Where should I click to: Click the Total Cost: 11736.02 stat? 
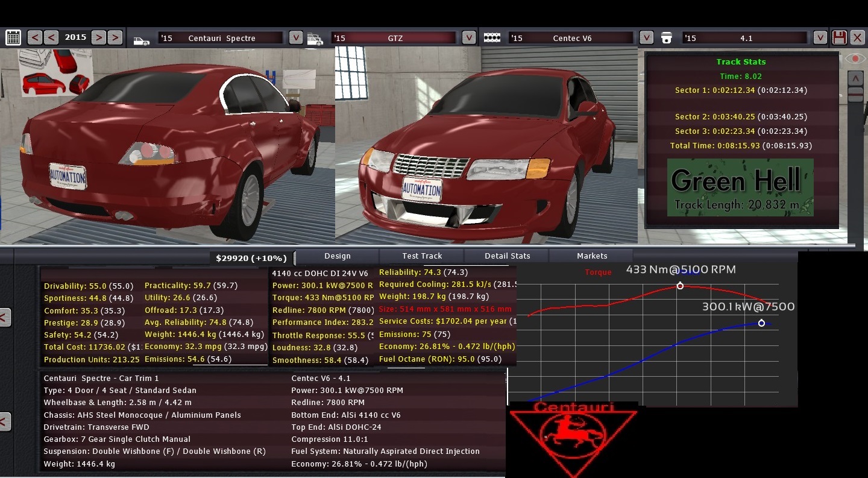[x=92, y=347]
